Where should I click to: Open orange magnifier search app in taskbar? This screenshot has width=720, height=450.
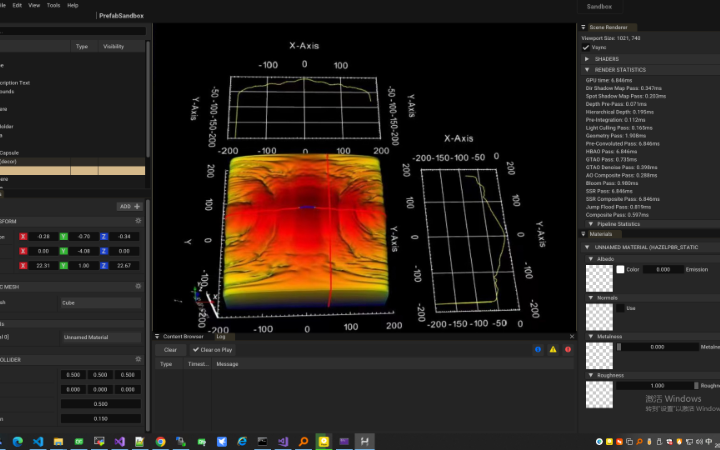coord(304,442)
